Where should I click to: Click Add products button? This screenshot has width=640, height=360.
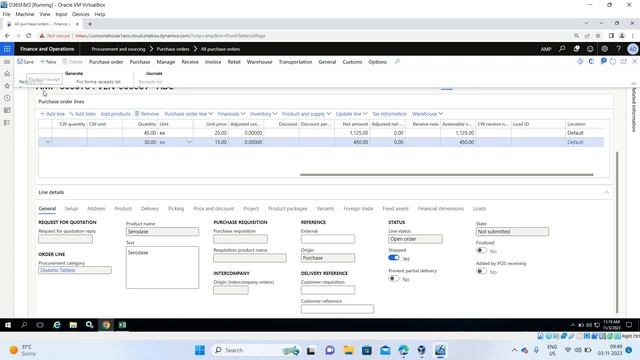pos(116,114)
